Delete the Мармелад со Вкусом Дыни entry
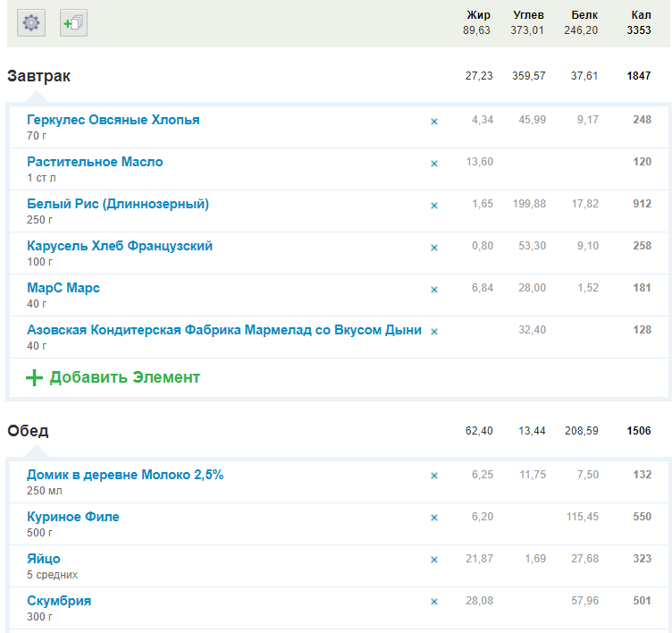This screenshot has width=672, height=633. [x=434, y=332]
